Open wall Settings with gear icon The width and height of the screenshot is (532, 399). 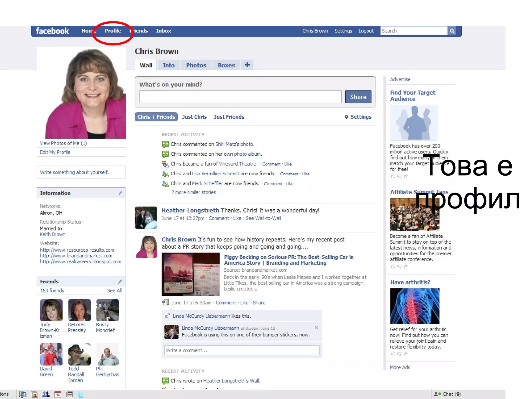(358, 117)
